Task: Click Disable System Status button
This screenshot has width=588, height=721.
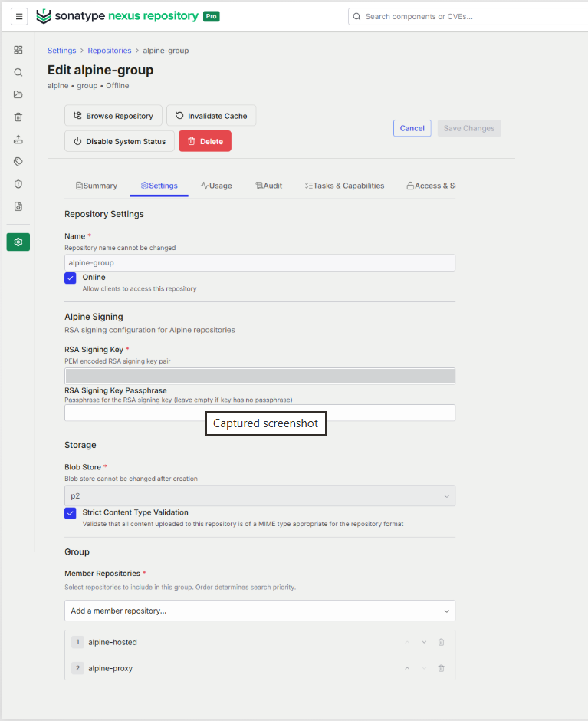Action: (x=120, y=141)
